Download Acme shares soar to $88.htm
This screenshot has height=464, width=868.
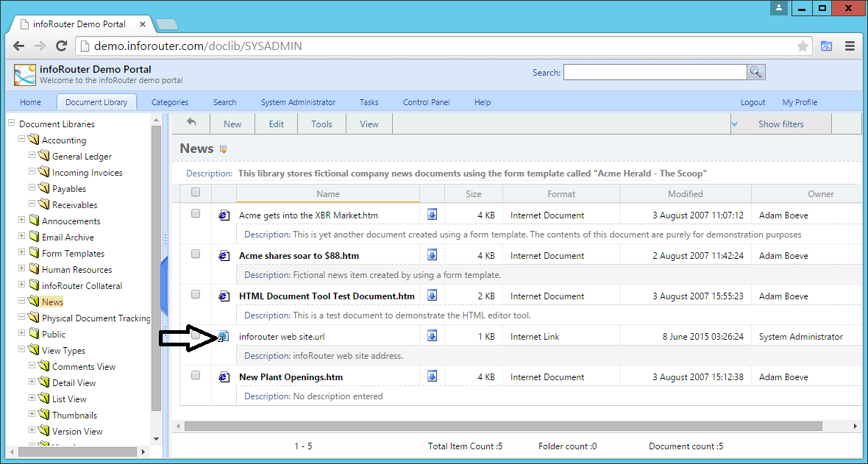pyautogui.click(x=433, y=254)
